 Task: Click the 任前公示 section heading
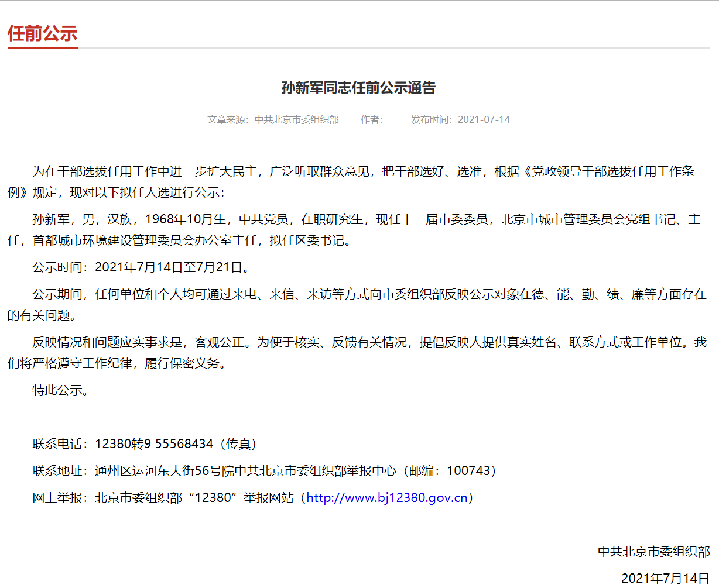click(42, 33)
